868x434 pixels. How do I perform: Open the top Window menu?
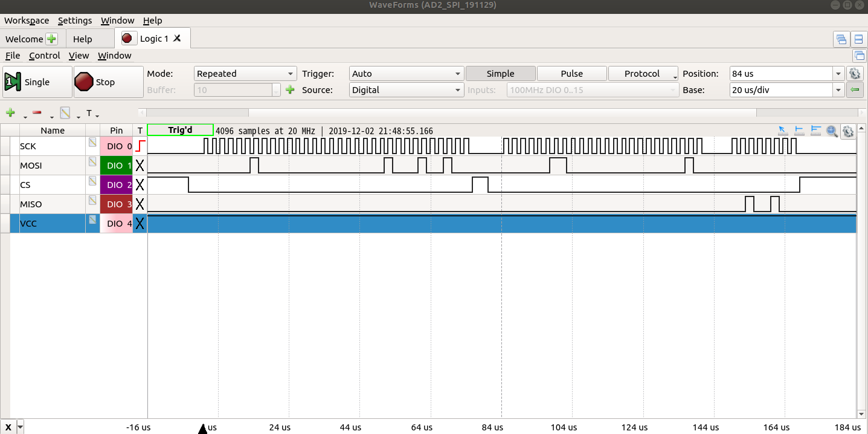118,21
